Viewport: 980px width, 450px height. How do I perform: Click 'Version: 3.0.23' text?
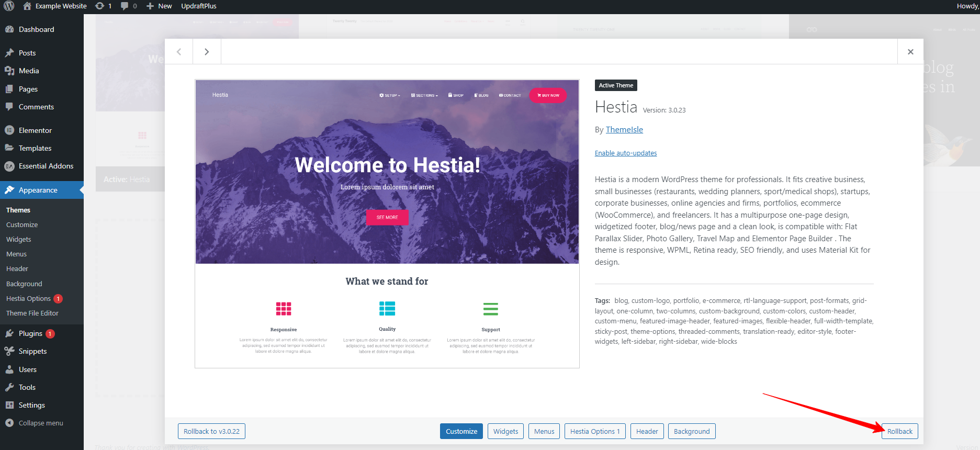[x=664, y=110]
